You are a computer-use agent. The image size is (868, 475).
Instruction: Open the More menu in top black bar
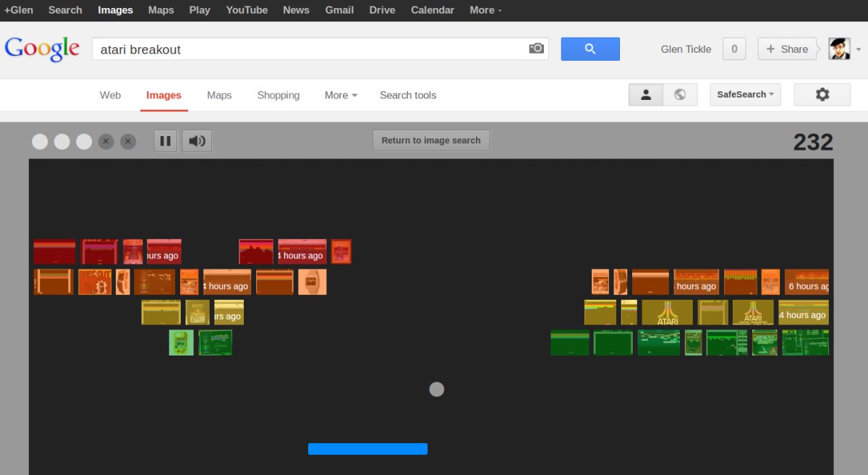[485, 10]
